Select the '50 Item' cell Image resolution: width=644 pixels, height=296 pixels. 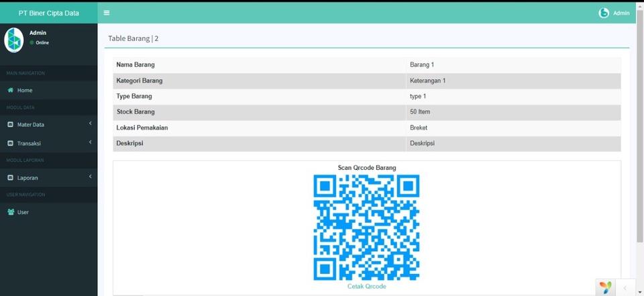click(x=513, y=112)
